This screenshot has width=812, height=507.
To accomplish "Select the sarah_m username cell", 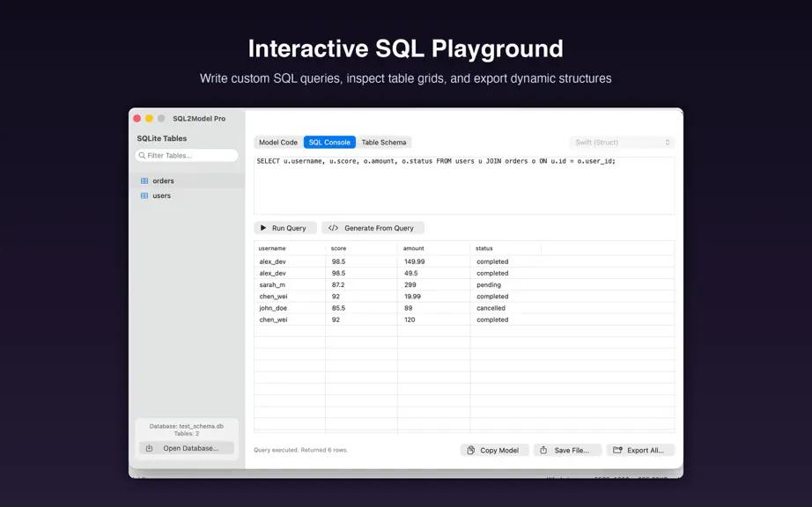I will [290, 285].
